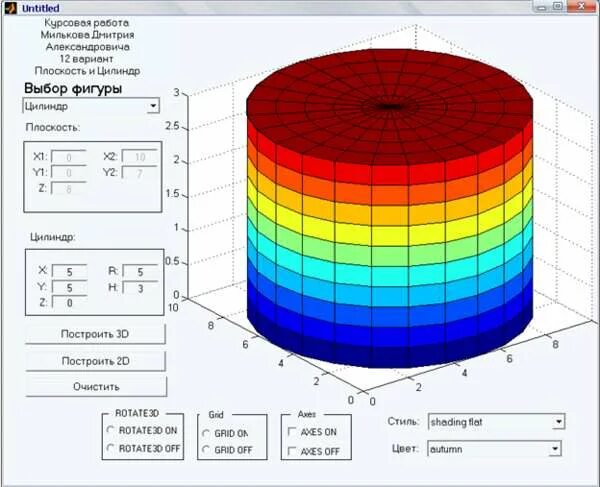Image resolution: width=600 pixels, height=487 pixels.
Task: Click the Цилиндр: panel label
Action: click(x=53, y=237)
